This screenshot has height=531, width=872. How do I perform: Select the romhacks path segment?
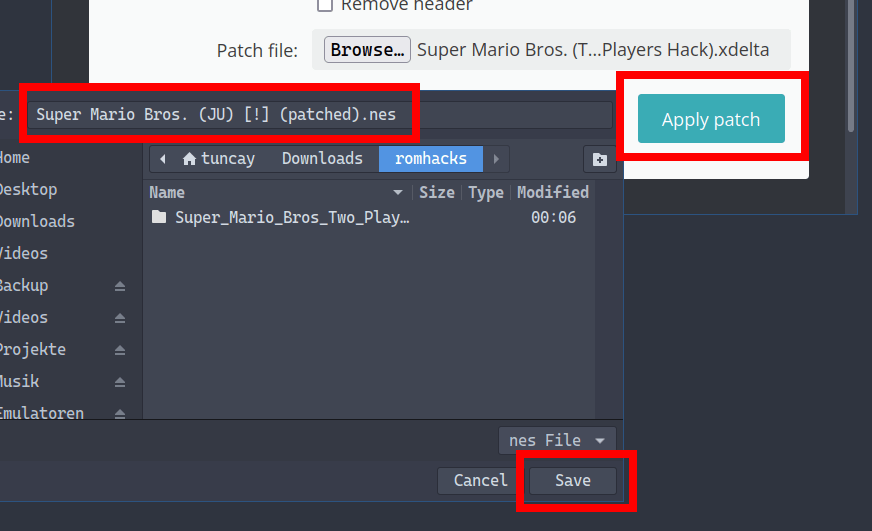pos(430,159)
